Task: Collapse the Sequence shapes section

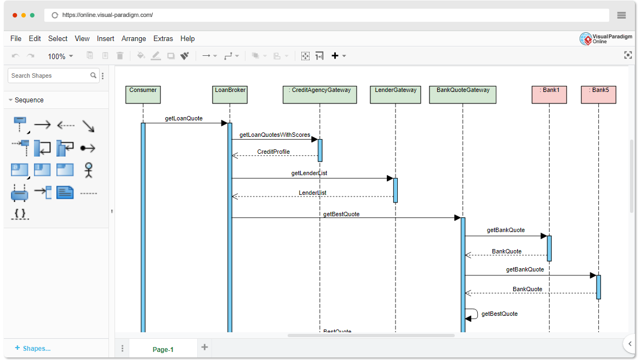Action: (x=12, y=100)
